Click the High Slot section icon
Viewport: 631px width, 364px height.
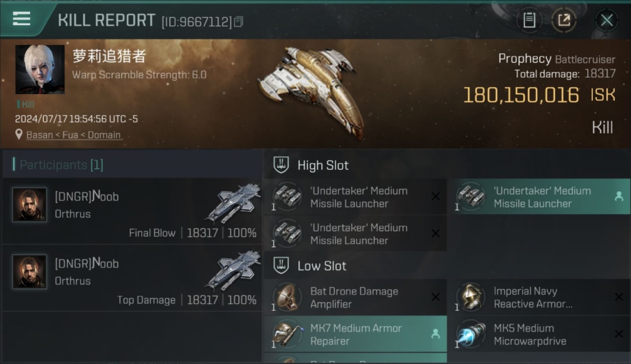(281, 165)
